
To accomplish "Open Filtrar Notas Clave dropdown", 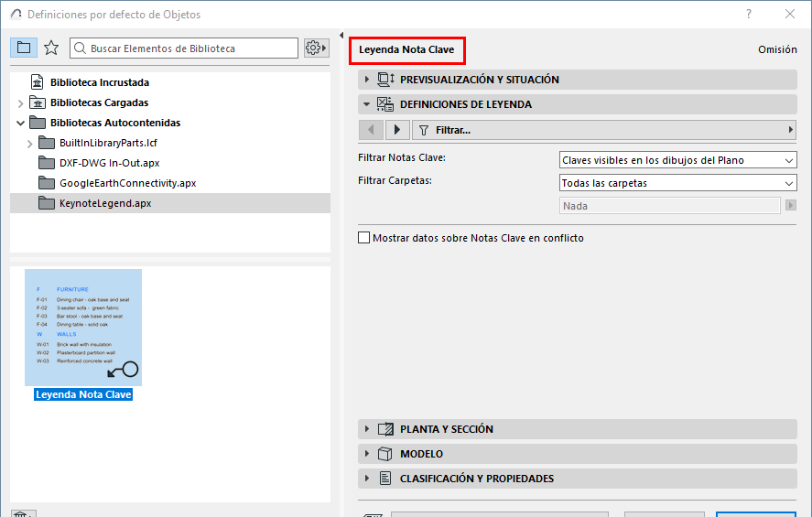I will pos(677,160).
